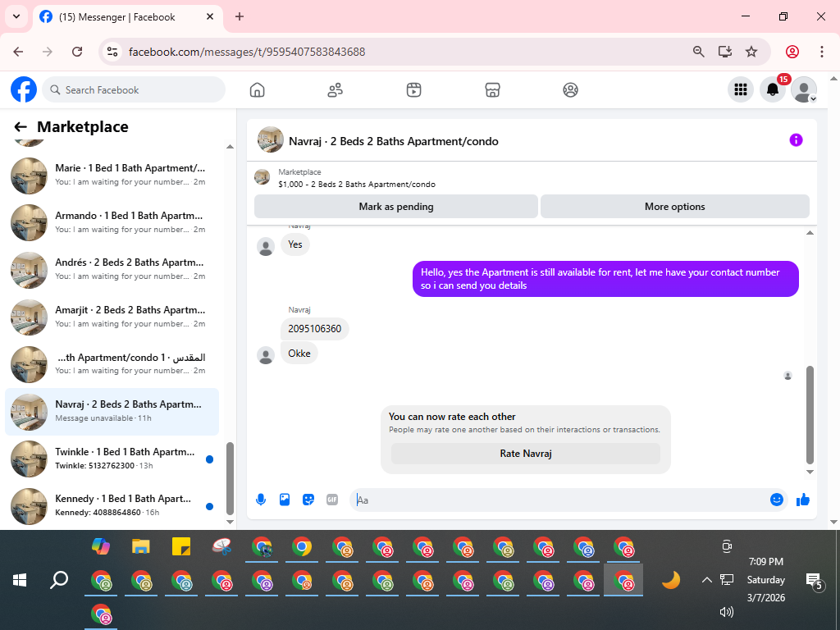Click the Rate Navraj button
840x630 pixels.
(x=526, y=454)
